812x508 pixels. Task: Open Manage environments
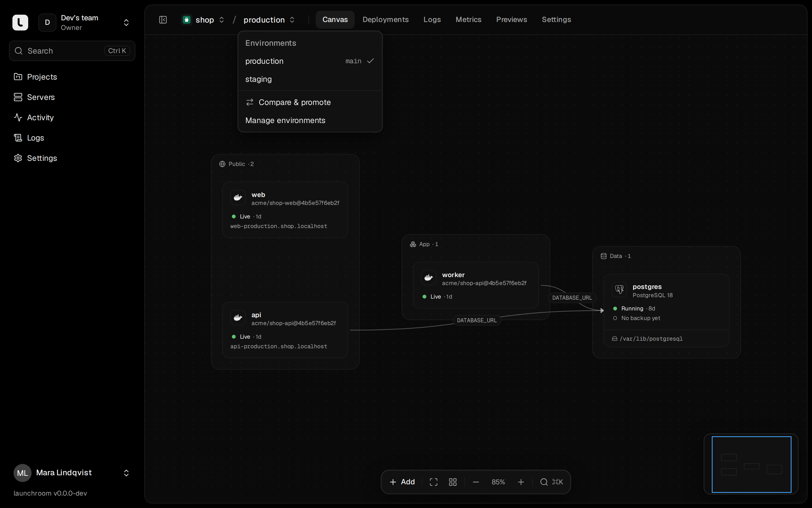(310, 120)
